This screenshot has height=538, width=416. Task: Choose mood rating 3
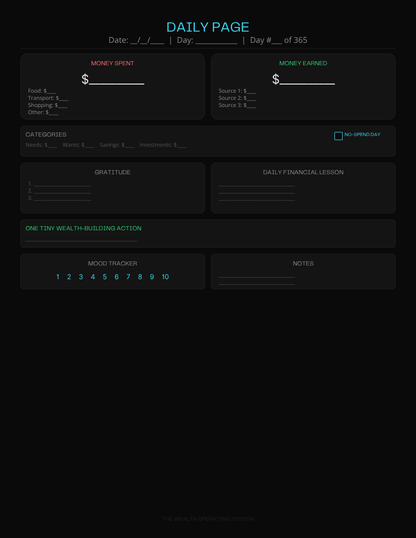click(81, 277)
